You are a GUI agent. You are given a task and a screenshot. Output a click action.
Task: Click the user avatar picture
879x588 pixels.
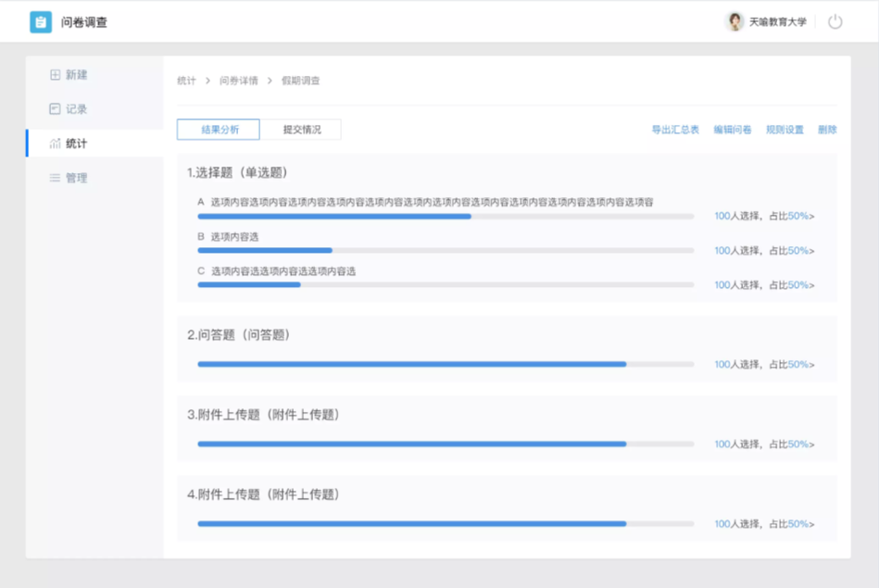735,22
